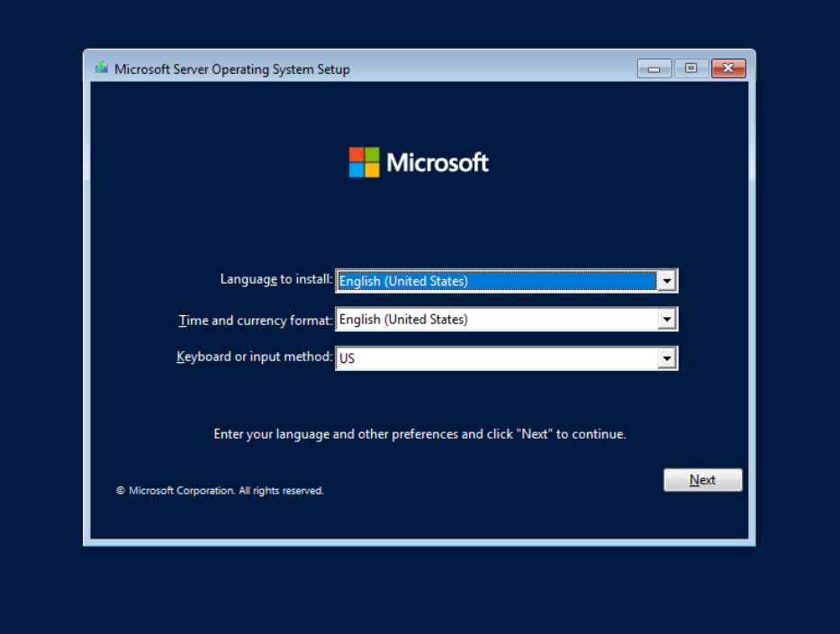Click the "Keyboard or input method" label
Screen dimensions: 840x634
pos(254,357)
